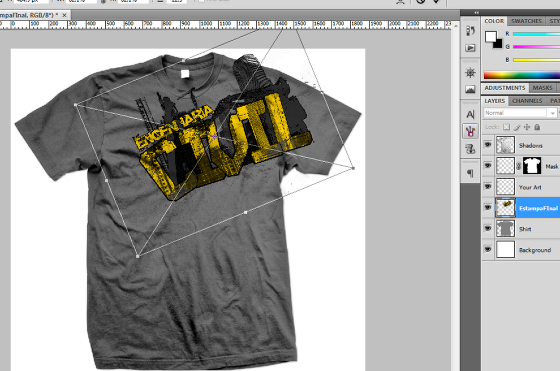The width and height of the screenshot is (560, 371).
Task: Toggle visibility of the Your Art layer
Action: pos(488,186)
